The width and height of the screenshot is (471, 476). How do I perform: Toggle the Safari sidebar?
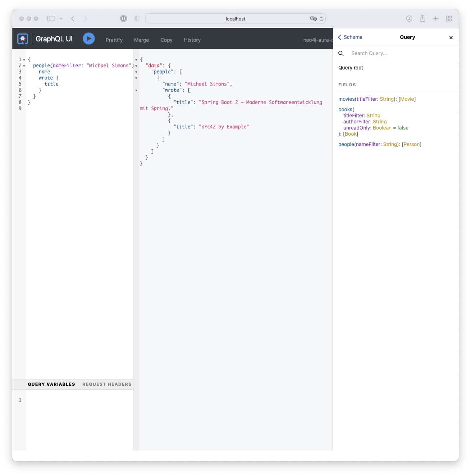[51, 19]
